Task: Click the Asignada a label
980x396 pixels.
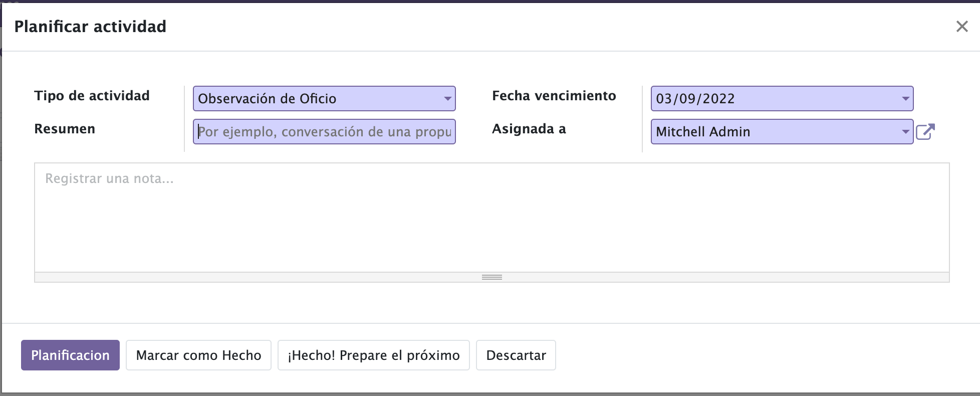Action: [x=529, y=129]
